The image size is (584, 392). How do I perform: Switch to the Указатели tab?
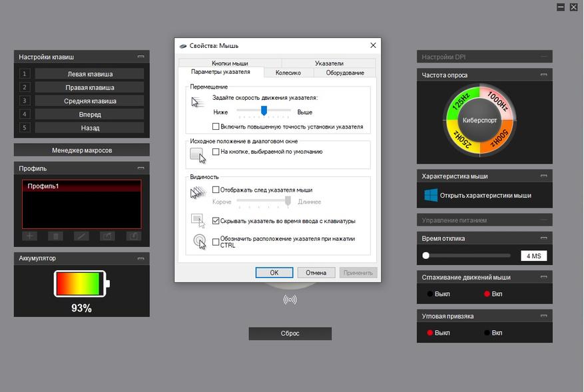point(329,63)
